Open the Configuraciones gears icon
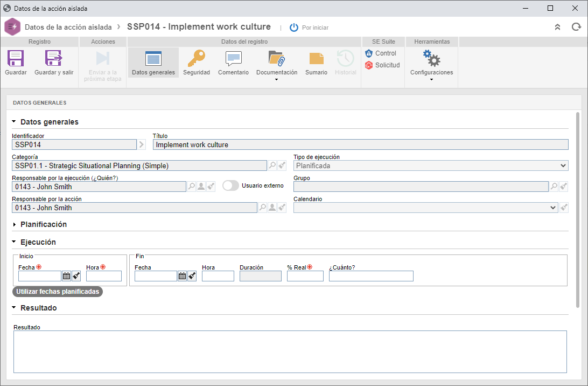The image size is (588, 386). (431, 58)
